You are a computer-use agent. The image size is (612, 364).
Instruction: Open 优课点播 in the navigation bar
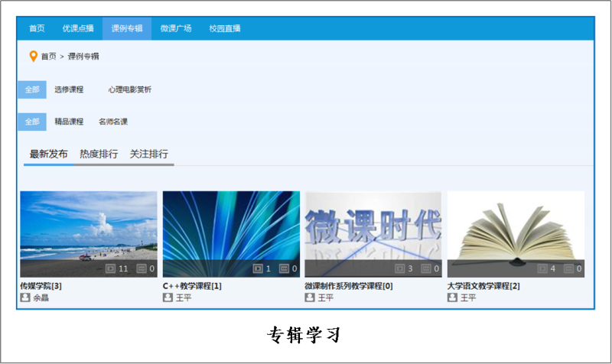(x=78, y=28)
